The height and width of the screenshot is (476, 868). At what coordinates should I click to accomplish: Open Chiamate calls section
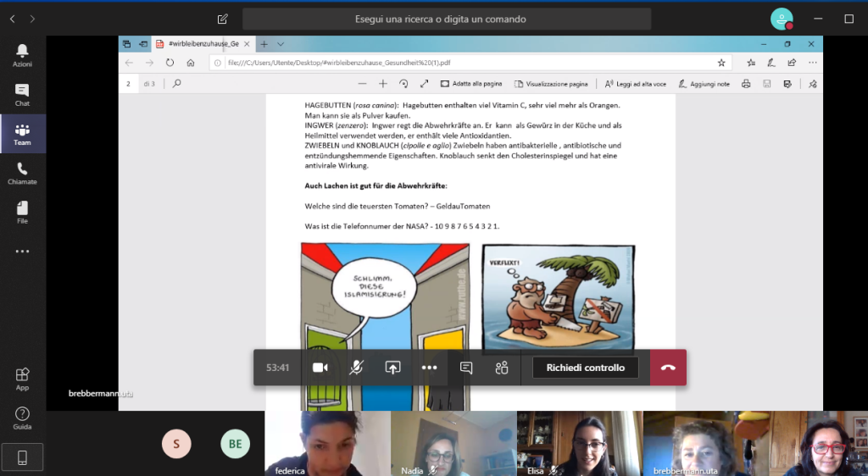pos(22,173)
